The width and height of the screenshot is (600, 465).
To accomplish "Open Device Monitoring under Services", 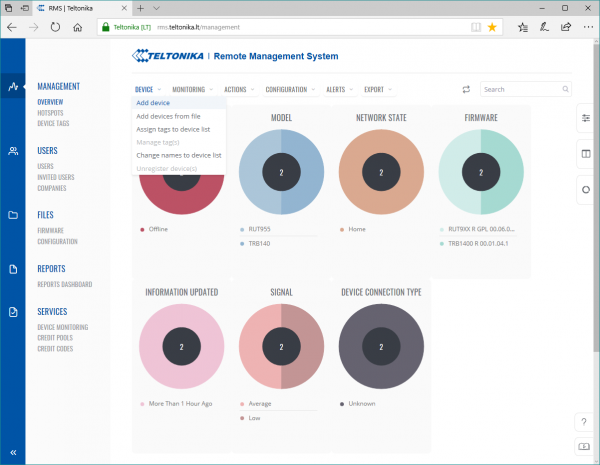I will [x=63, y=327].
